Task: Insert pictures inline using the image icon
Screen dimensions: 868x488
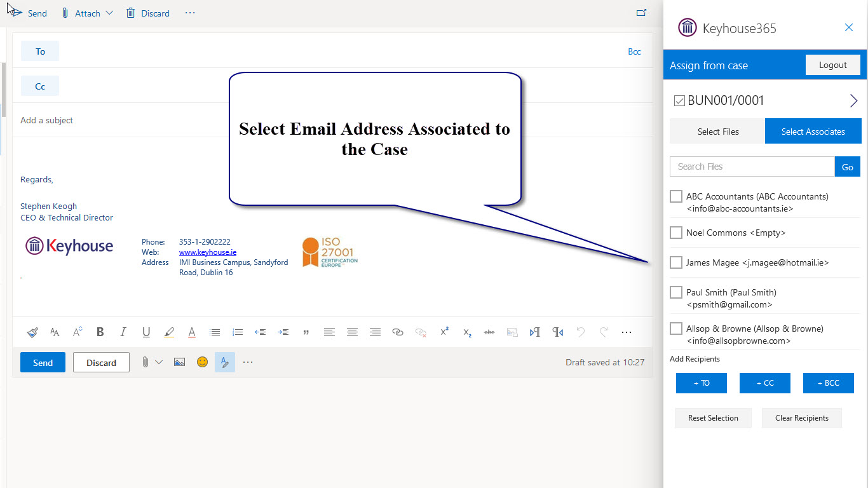Action: [180, 362]
